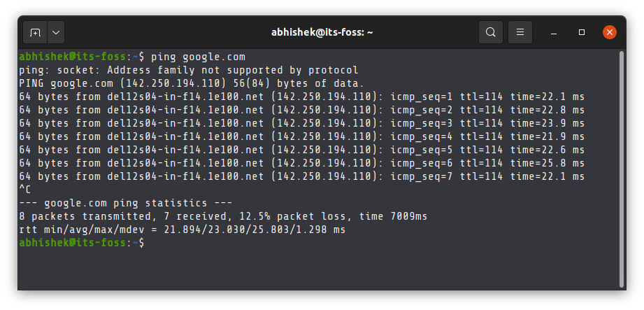This screenshot has height=310, width=644.
Task: Close the terminal window
Action: click(610, 32)
